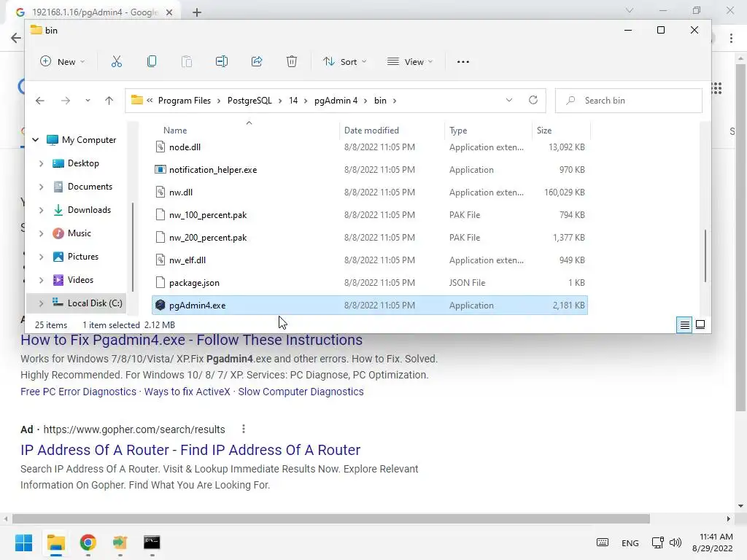Open recent locations dropdown arrow

[88, 101]
